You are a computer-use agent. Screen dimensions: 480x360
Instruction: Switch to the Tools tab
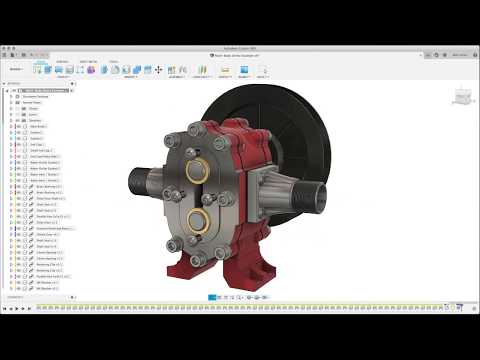[114, 62]
